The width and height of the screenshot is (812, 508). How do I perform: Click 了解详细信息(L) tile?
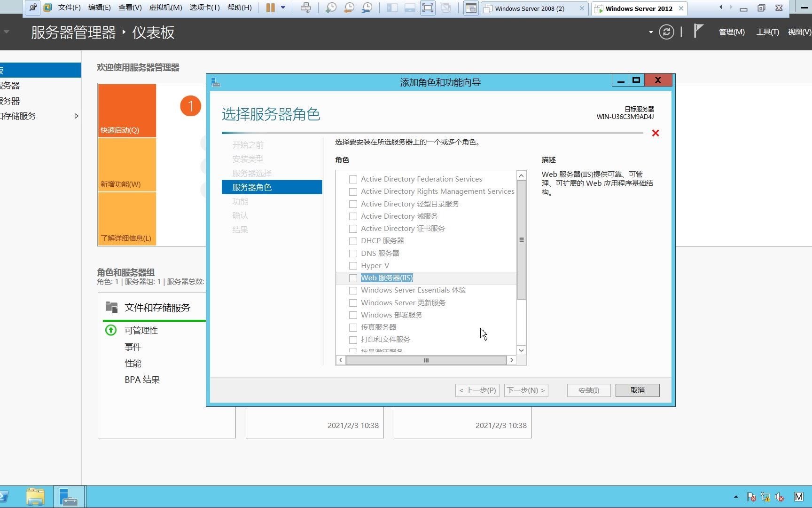127,219
